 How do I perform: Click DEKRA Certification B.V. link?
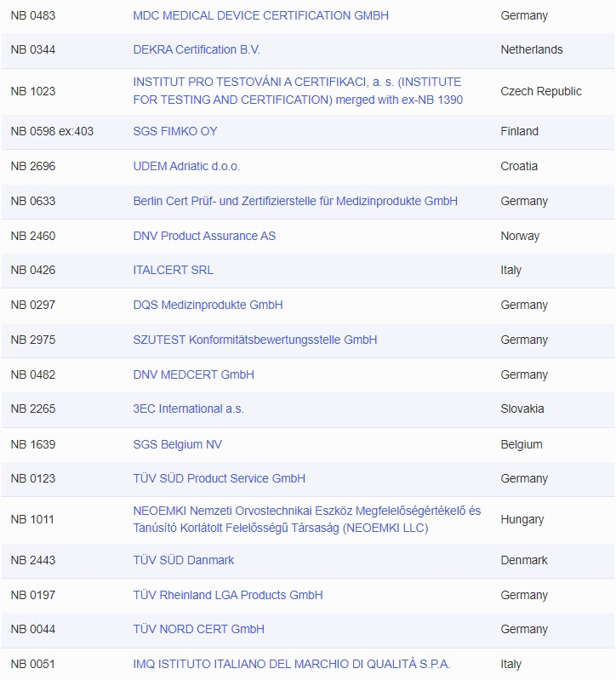(x=197, y=49)
